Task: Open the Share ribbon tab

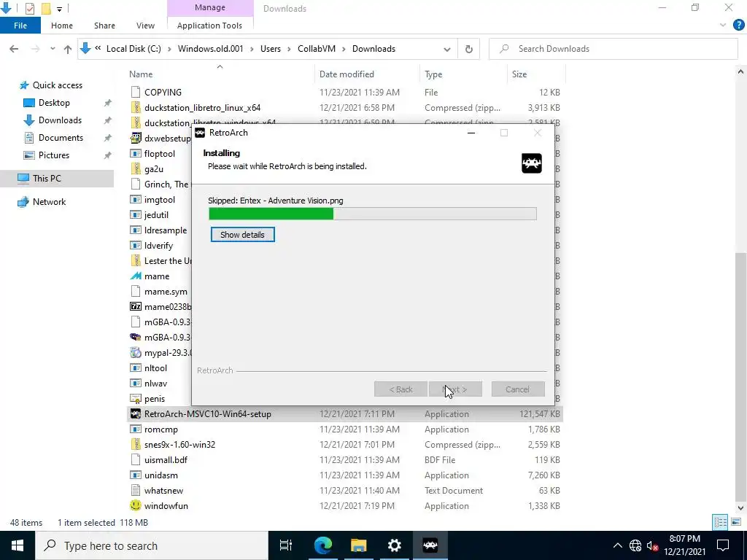Action: (x=104, y=26)
